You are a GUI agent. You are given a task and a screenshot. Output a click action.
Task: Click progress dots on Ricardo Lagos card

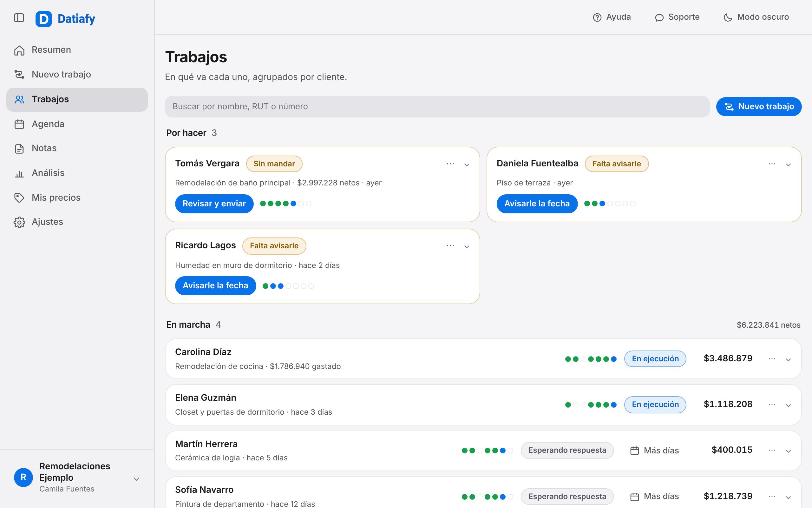click(x=288, y=286)
